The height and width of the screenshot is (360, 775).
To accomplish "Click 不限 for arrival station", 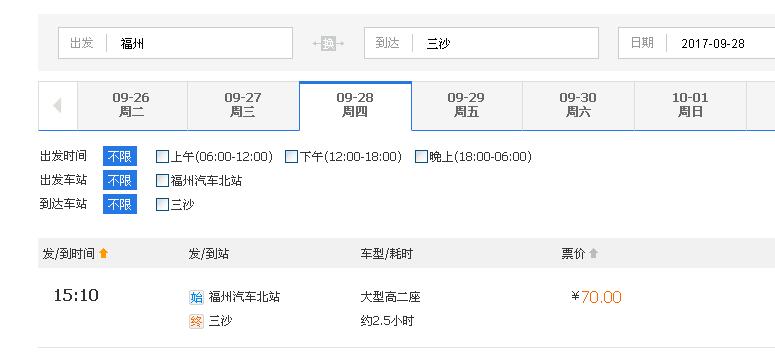I will click(120, 204).
